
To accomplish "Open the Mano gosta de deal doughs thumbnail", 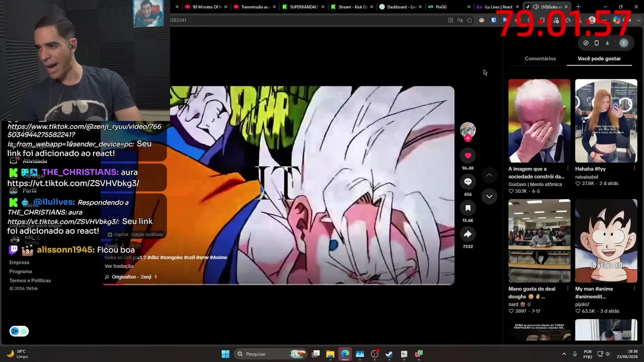I will [539, 241].
